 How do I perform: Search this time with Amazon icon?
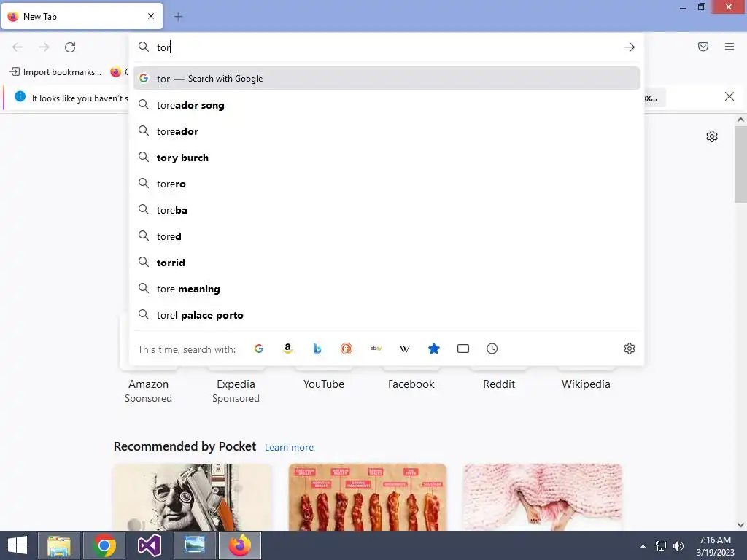tap(287, 349)
